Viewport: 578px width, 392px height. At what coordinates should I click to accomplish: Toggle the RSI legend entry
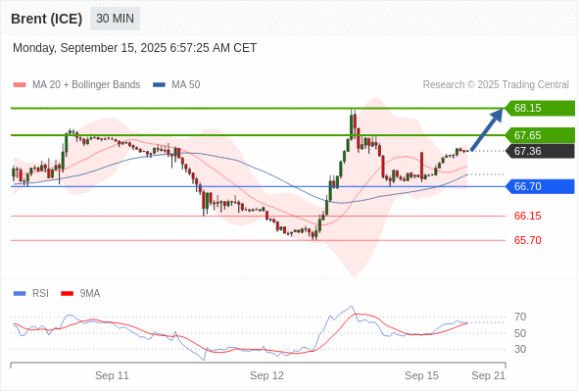[x=31, y=294]
